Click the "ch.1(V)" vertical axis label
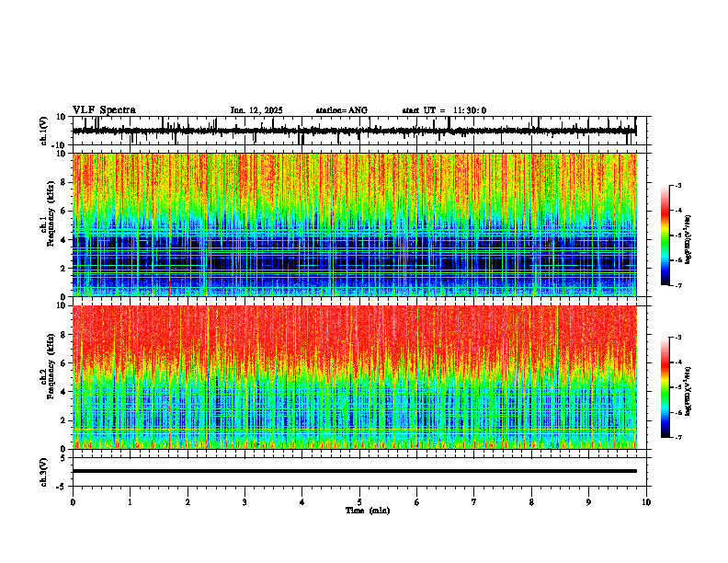The height and width of the screenshot is (563, 728). coord(44,131)
